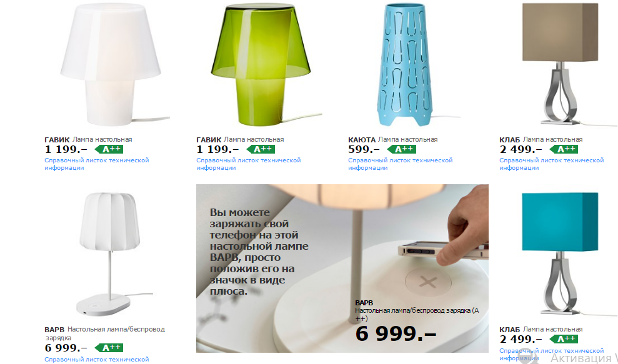Open technical info sheet link for white ГАВИК
The width and height of the screenshot is (618, 364).
pyautogui.click(x=97, y=164)
